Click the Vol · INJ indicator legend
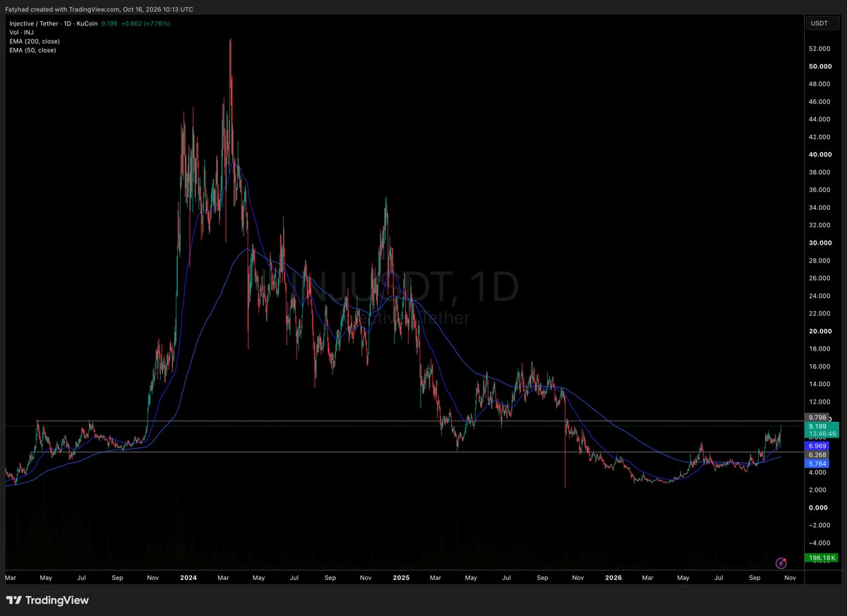Screen dimensions: 847x616 (22, 32)
